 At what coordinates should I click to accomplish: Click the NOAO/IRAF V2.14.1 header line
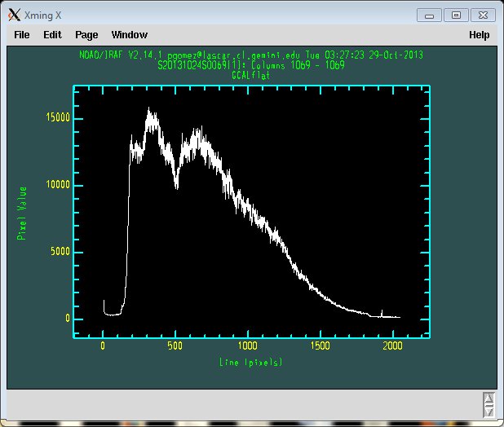click(251, 55)
